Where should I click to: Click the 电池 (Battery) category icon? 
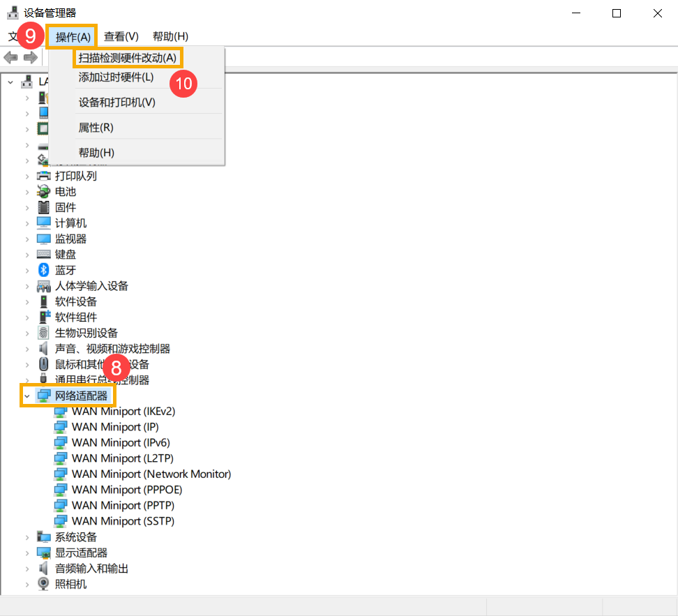[43, 191]
